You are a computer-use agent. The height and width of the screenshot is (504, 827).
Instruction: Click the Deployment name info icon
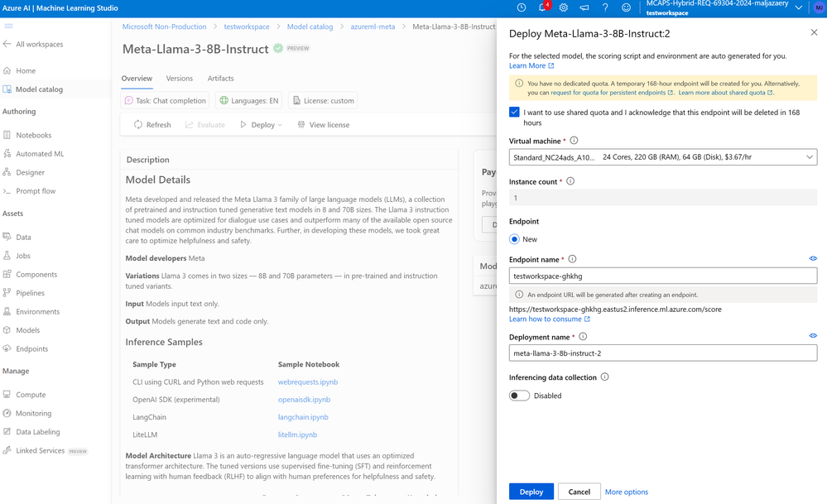(x=583, y=337)
